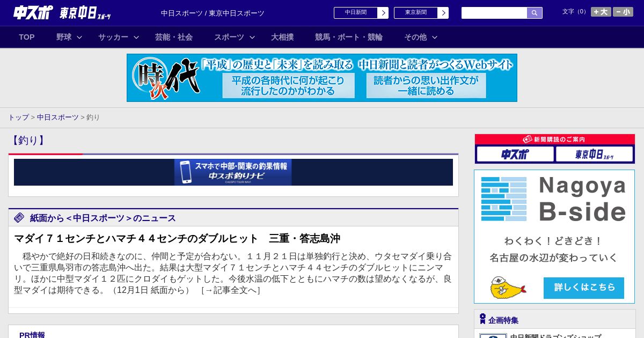Follow トップ breadcrumb link
The width and height of the screenshot is (644, 338).
coord(18,117)
